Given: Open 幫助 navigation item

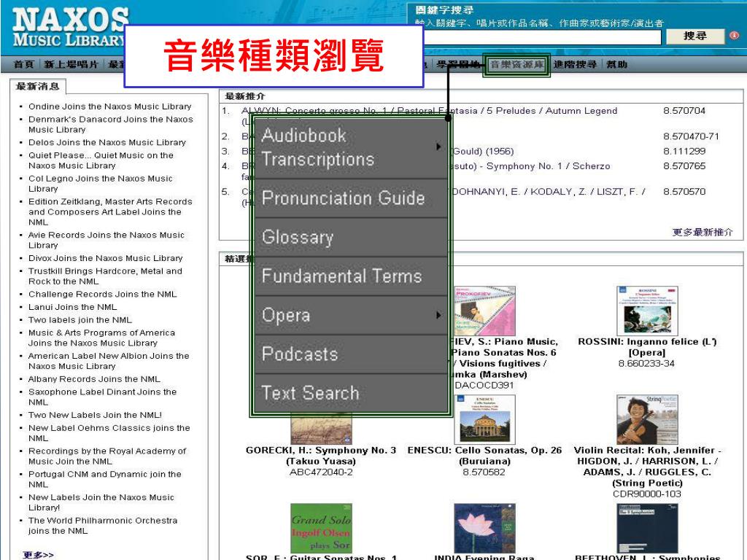Looking at the screenshot, I should point(616,64).
